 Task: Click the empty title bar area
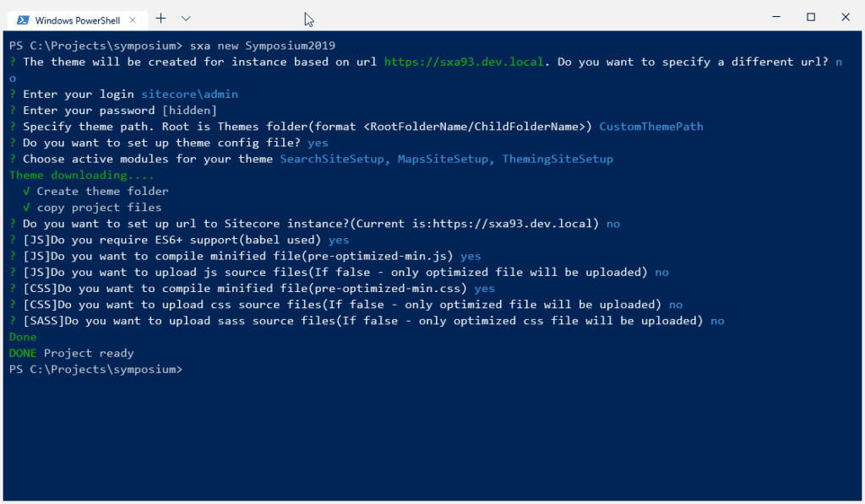pyautogui.click(x=507, y=17)
